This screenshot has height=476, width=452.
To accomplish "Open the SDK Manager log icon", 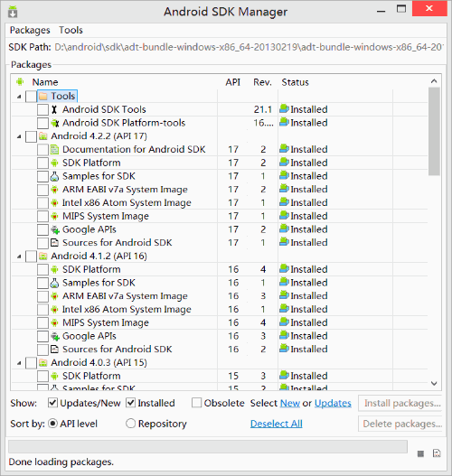I will 437,453.
